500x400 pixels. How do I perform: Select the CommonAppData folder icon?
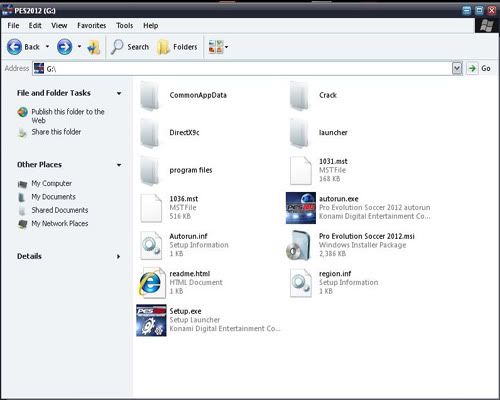click(149, 96)
